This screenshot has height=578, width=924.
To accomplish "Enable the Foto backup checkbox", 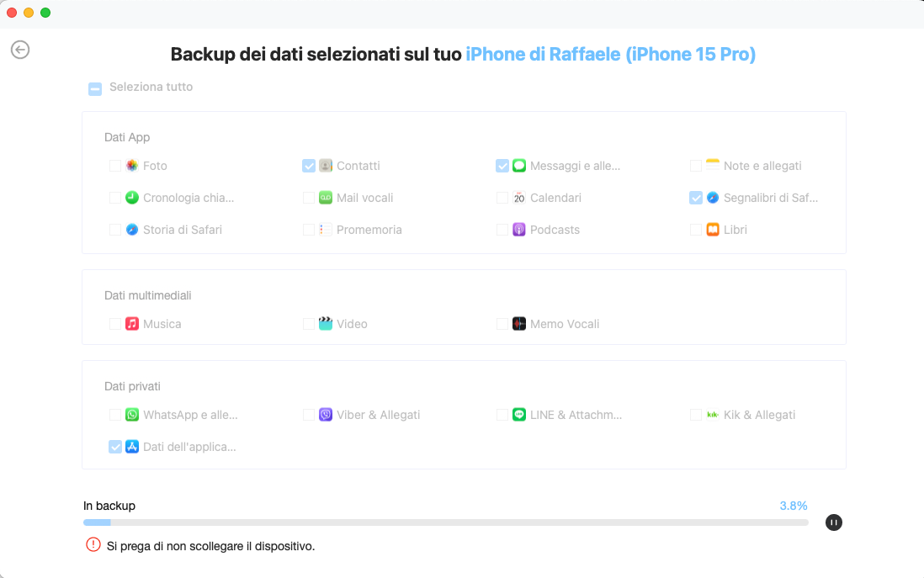I will pos(115,166).
